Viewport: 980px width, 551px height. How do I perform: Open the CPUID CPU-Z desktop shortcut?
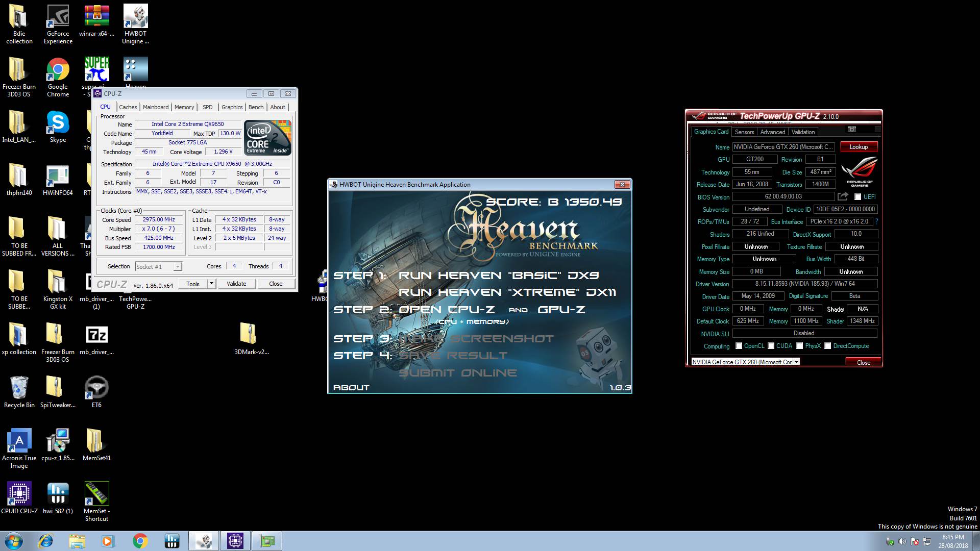tap(19, 497)
